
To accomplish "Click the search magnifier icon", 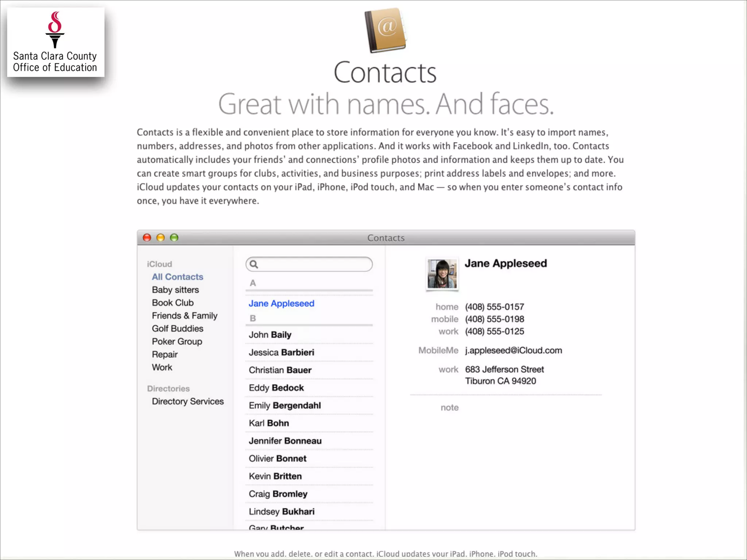I will (254, 264).
